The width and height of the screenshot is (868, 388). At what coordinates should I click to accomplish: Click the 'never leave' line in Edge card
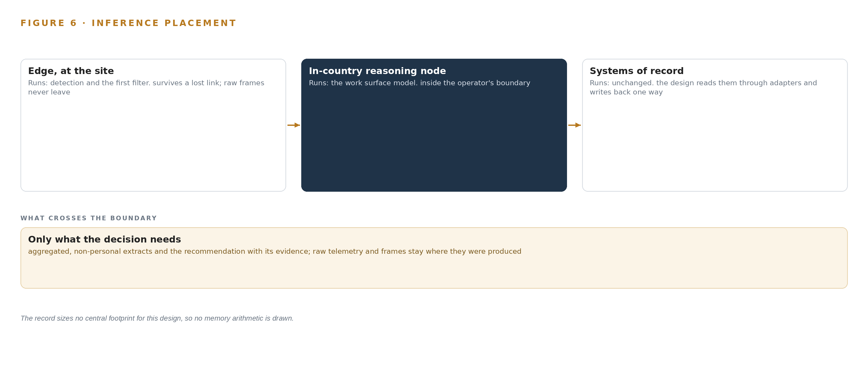click(49, 92)
